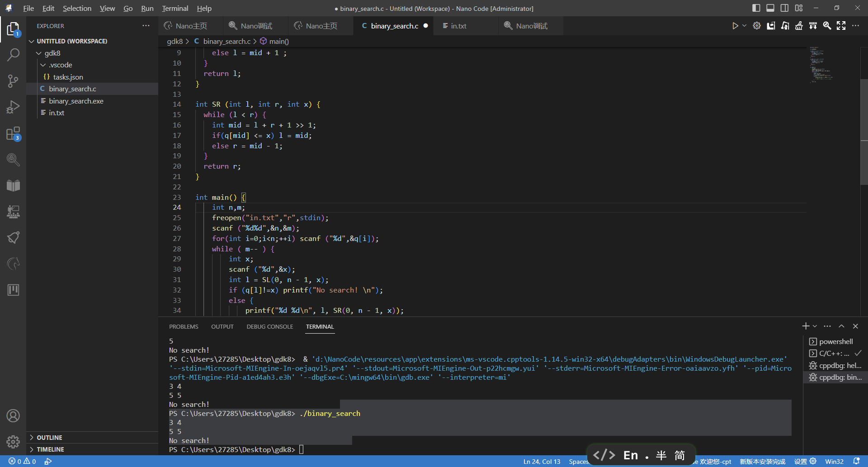The height and width of the screenshot is (467, 868).
Task: Expand the TIMELINE section
Action: 92,449
